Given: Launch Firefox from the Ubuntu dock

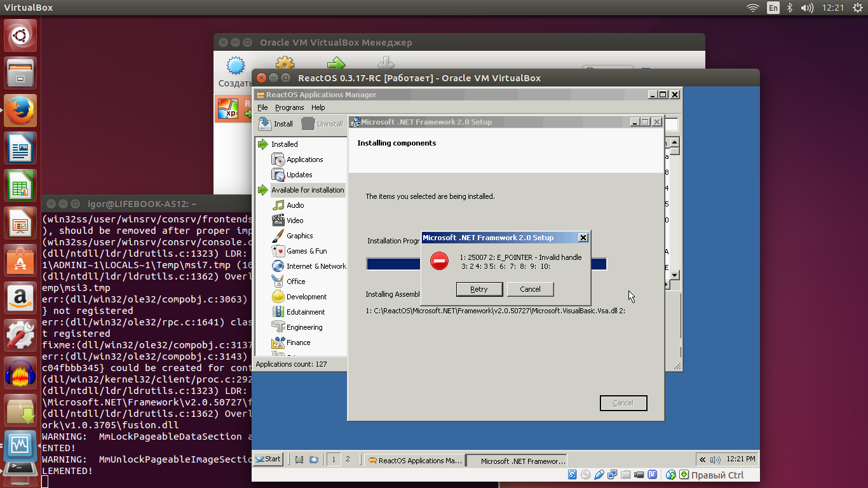Looking at the screenshot, I should [x=21, y=111].
